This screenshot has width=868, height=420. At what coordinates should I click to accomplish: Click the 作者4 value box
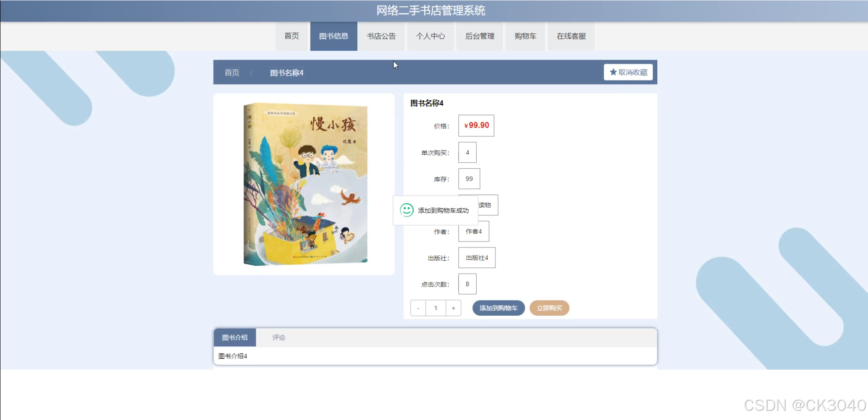pos(474,232)
